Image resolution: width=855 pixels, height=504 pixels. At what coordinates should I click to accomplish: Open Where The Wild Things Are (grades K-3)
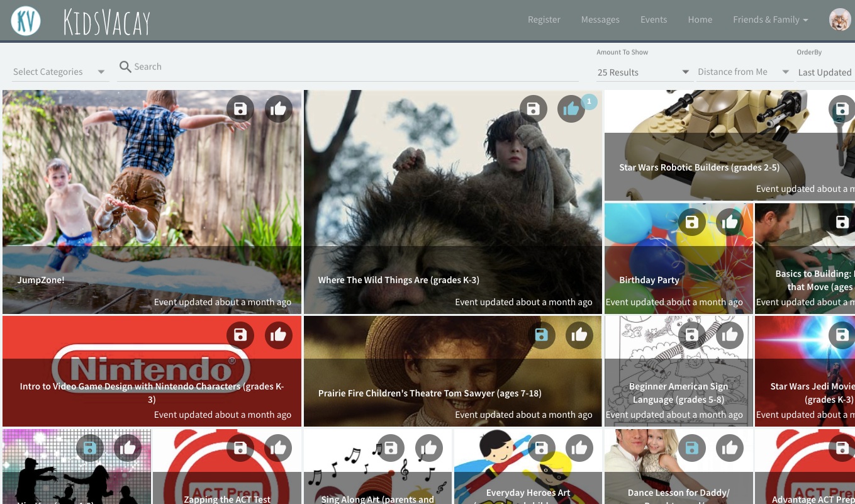399,280
